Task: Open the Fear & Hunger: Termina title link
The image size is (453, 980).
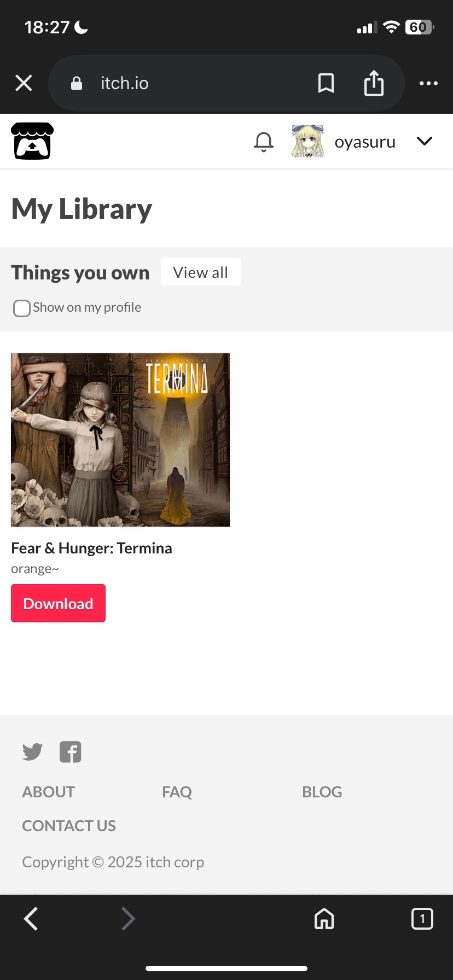Action: [91, 548]
